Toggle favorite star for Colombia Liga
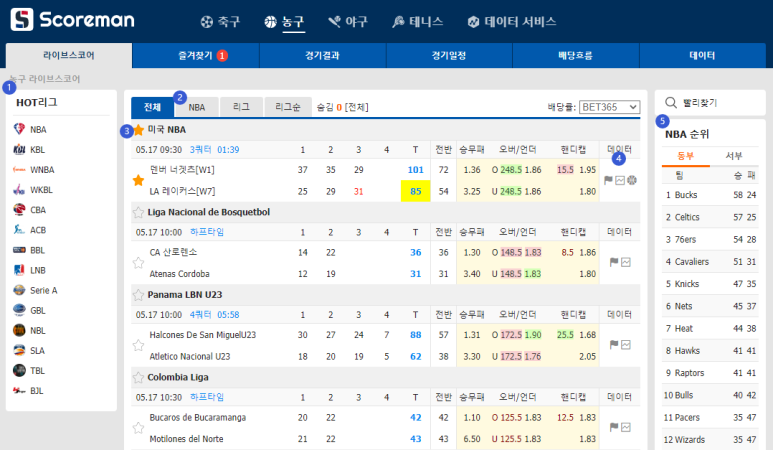This screenshot has height=450, width=773. click(139, 378)
